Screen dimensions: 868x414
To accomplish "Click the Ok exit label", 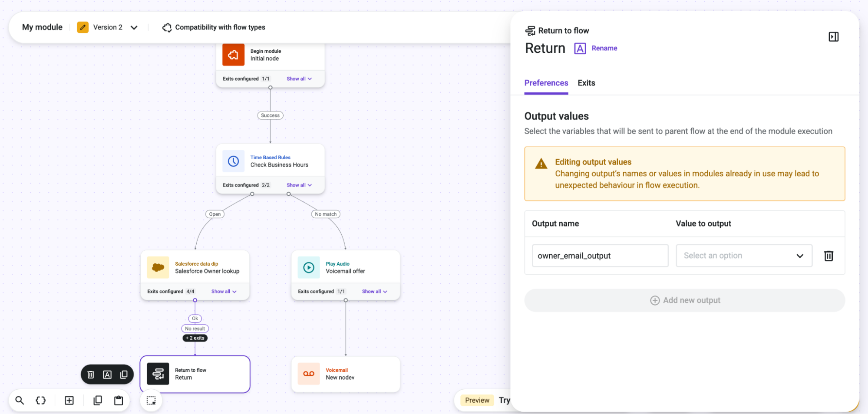I will click(195, 319).
